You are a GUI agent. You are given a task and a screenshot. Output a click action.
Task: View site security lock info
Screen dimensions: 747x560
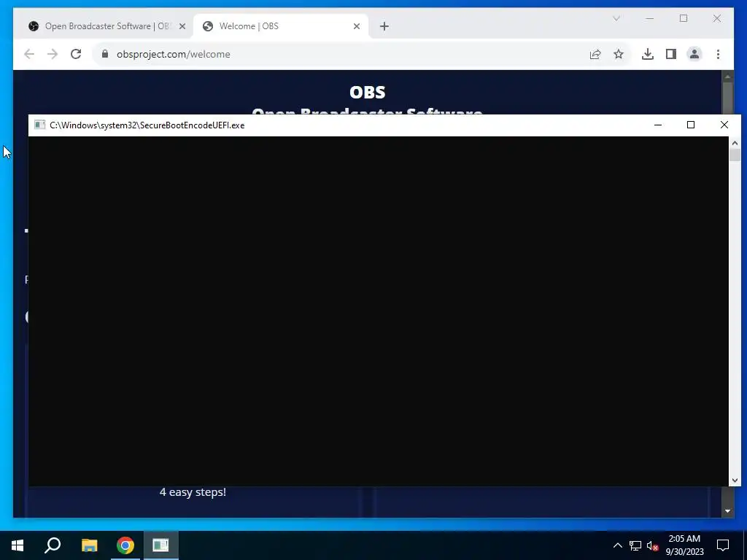click(x=105, y=54)
